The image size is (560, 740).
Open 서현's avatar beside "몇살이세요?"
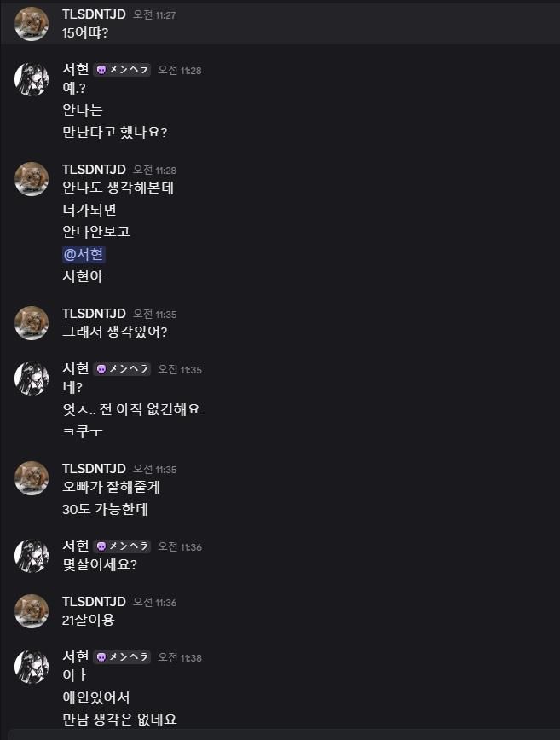(x=32, y=556)
